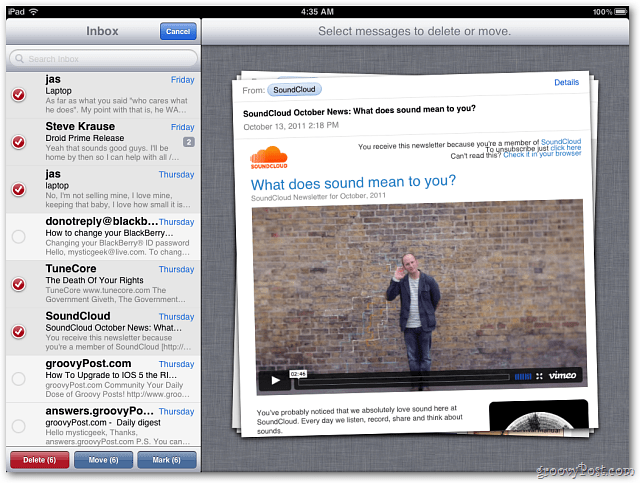This screenshot has height=483, width=640.
Task: Delete the 6 selected messages
Action: 40,460
